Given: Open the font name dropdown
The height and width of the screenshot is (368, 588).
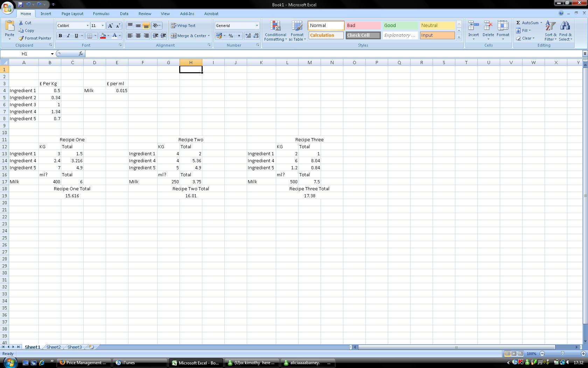Looking at the screenshot, I should [87, 26].
